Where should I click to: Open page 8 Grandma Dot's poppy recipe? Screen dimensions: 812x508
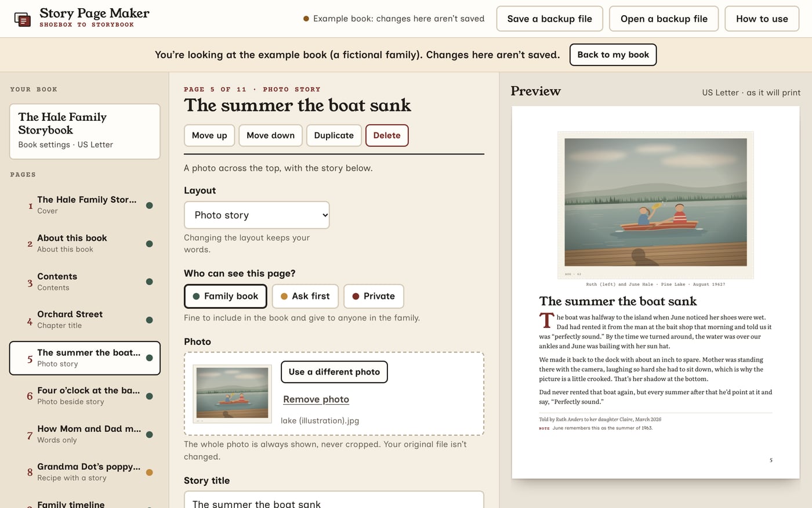point(85,472)
